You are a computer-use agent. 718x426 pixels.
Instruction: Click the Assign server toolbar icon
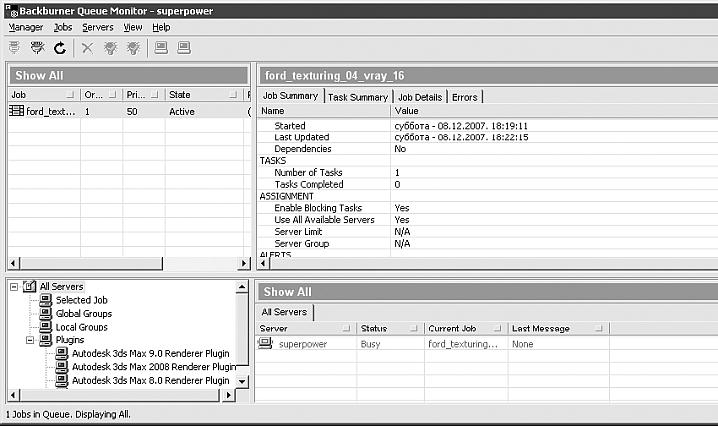pyautogui.click(x=161, y=47)
